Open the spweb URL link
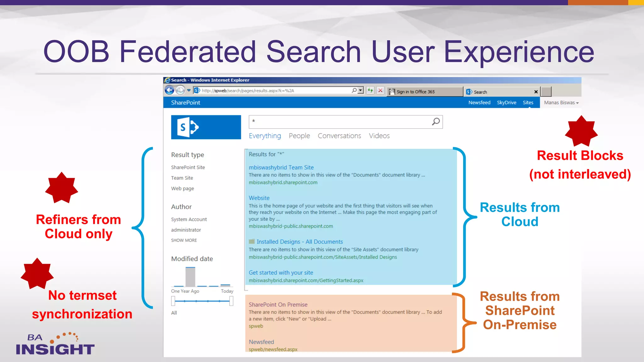The width and height of the screenshot is (644, 362). coord(256,326)
